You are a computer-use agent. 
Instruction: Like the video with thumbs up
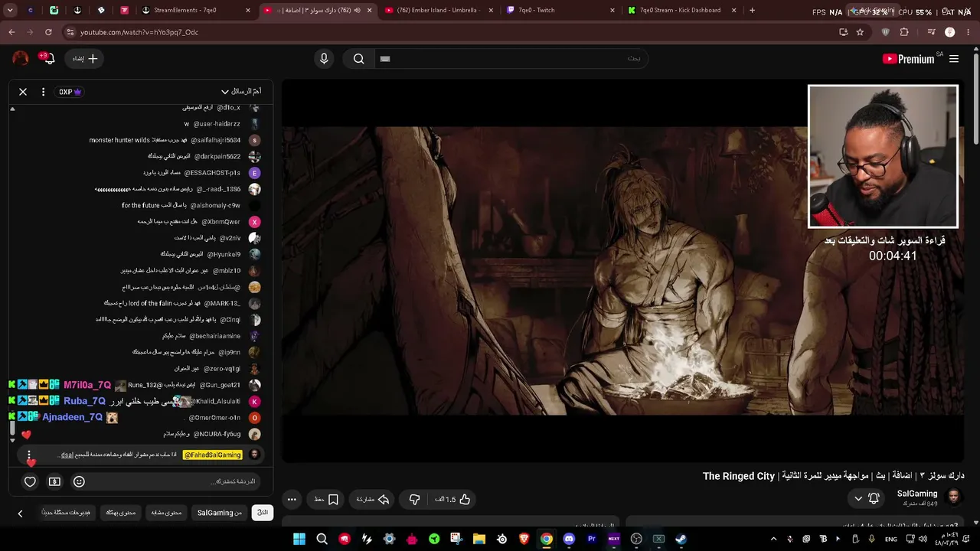click(x=452, y=500)
